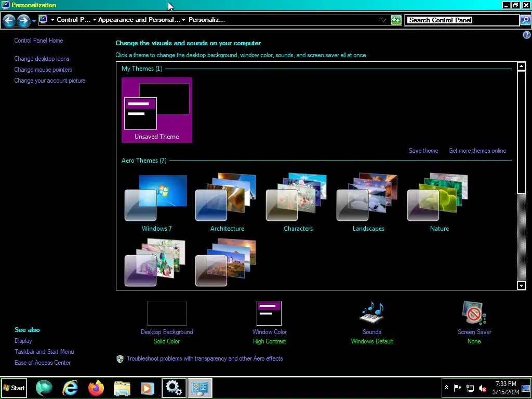Open the gears settings taskbar icon

pos(174,388)
